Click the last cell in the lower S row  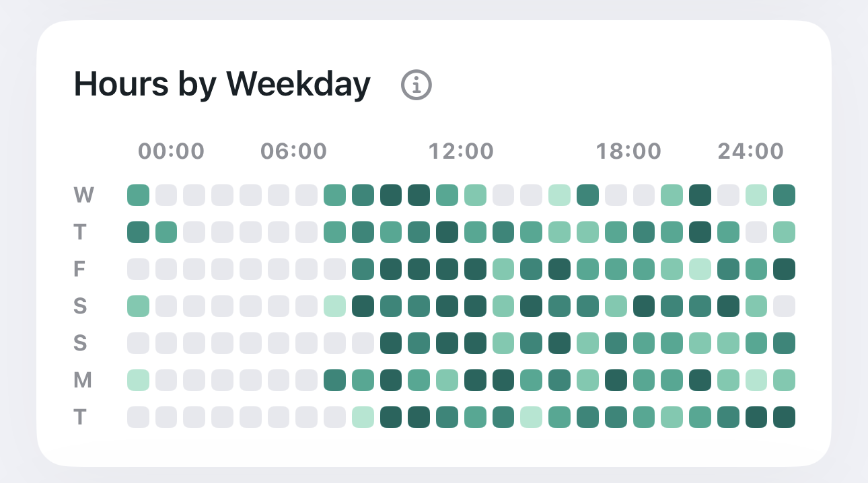(x=784, y=343)
